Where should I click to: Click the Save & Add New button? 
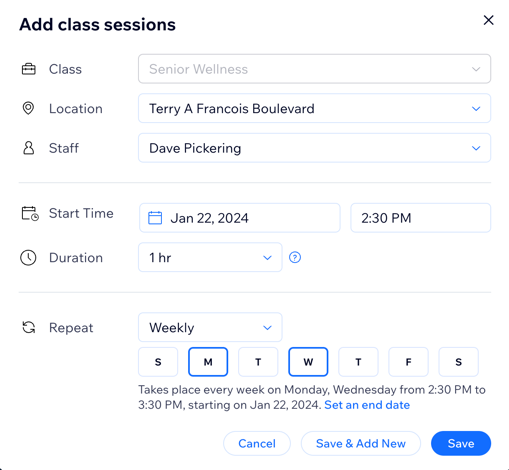[361, 443]
